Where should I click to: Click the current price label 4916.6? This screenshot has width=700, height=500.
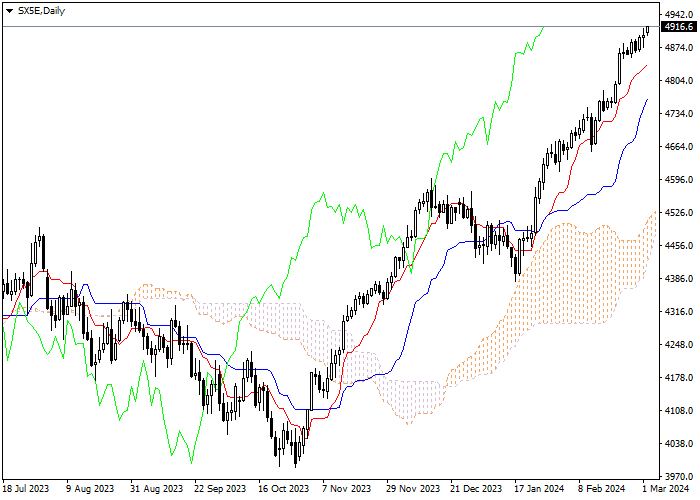[679, 27]
